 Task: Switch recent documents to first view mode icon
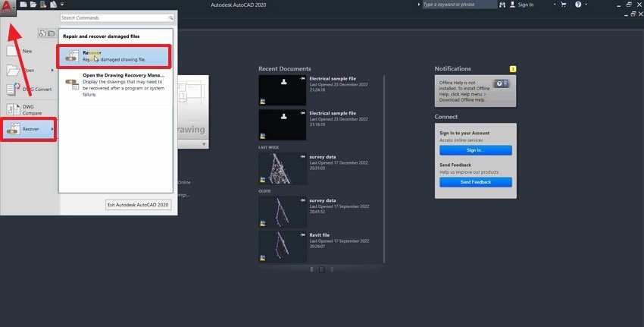pyautogui.click(x=311, y=269)
